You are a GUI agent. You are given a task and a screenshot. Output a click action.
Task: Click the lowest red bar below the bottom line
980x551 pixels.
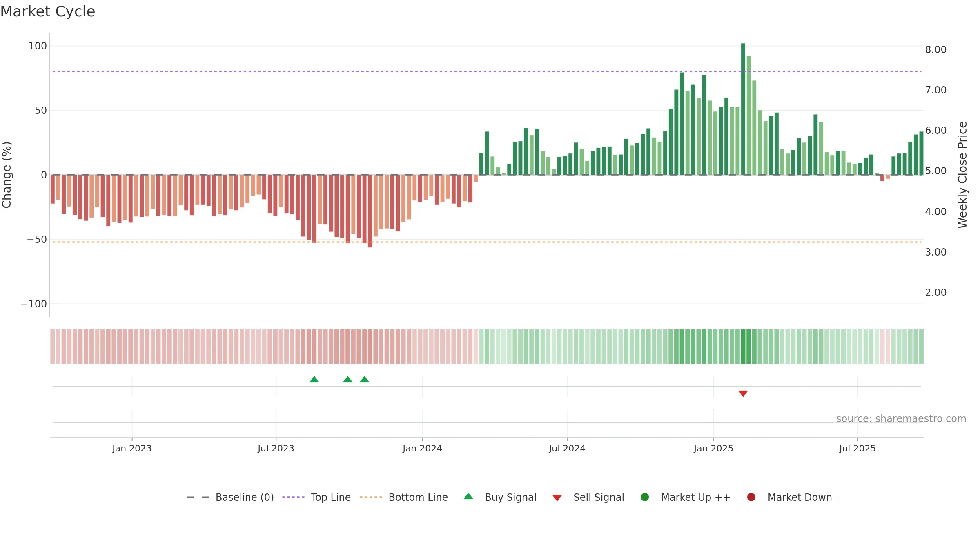[370, 211]
